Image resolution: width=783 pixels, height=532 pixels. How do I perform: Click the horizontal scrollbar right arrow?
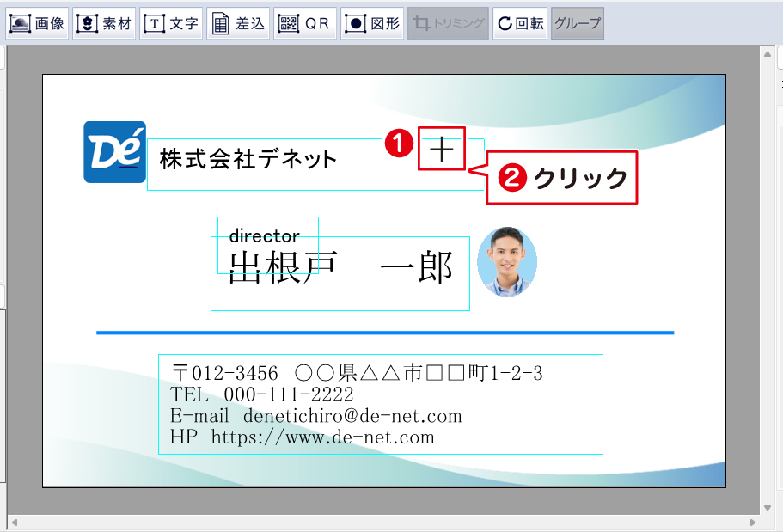[753, 522]
